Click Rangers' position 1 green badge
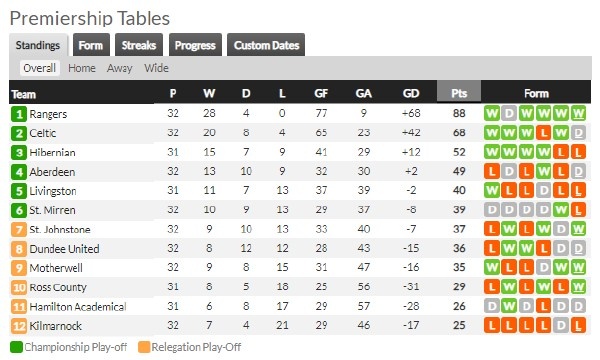 coord(19,114)
